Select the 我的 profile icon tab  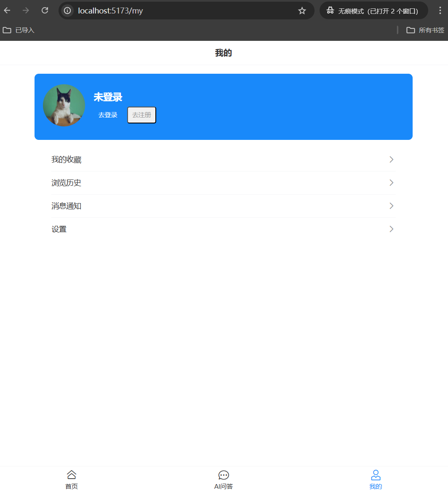pos(376,475)
